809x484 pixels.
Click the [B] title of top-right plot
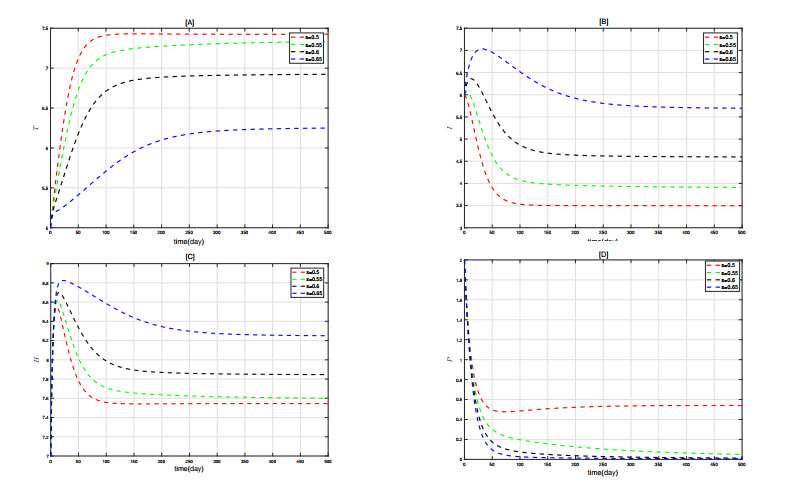pyautogui.click(x=603, y=21)
